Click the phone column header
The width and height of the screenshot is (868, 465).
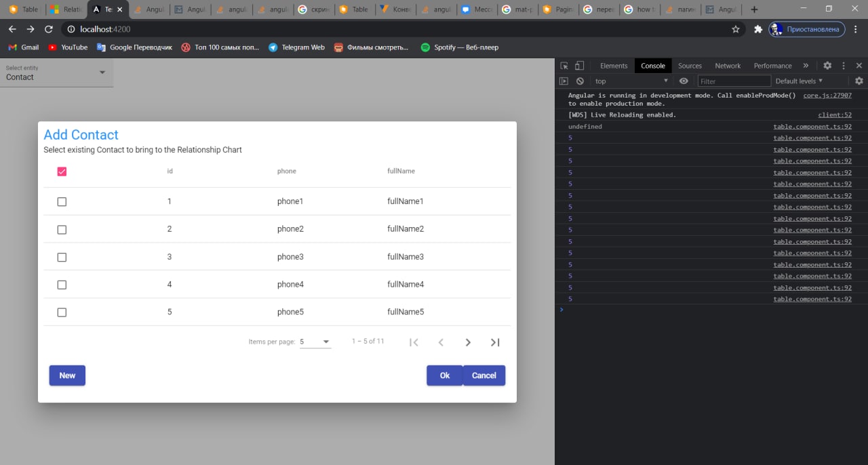(x=287, y=171)
